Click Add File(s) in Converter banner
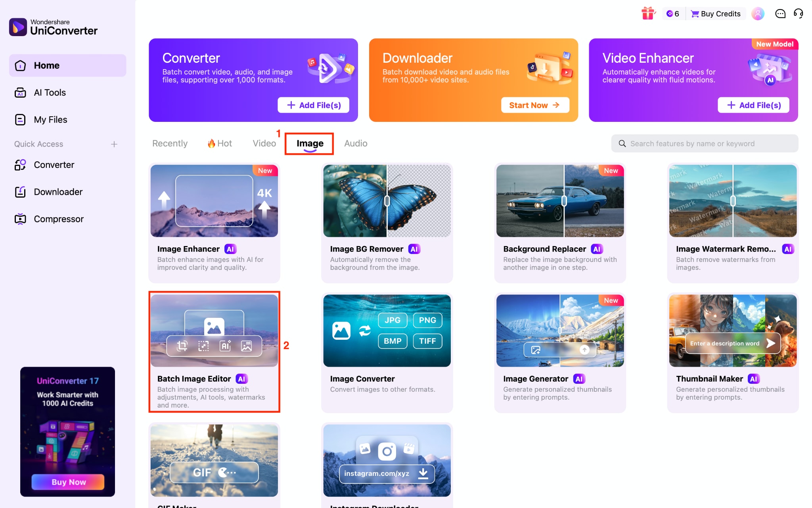The image size is (812, 508). (x=313, y=105)
